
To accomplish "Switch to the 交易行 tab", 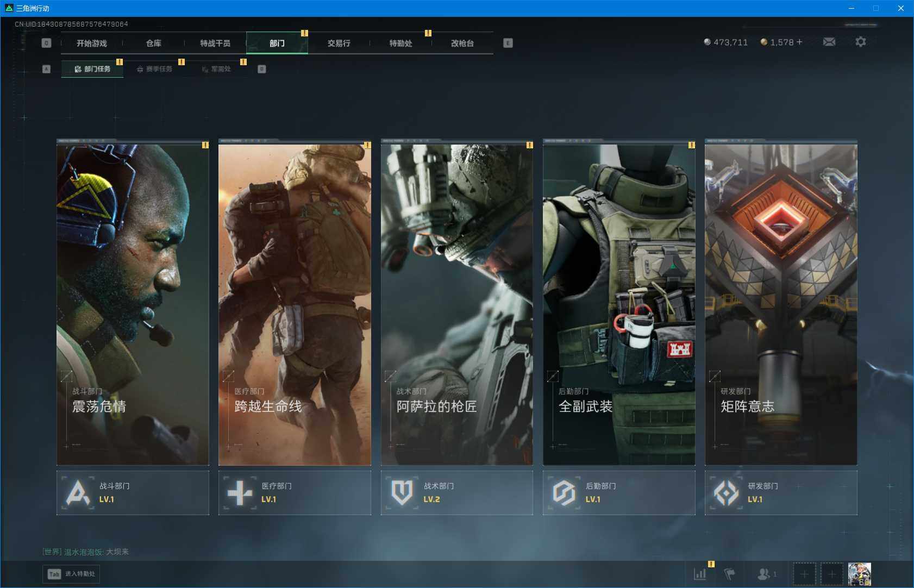I will (x=339, y=43).
